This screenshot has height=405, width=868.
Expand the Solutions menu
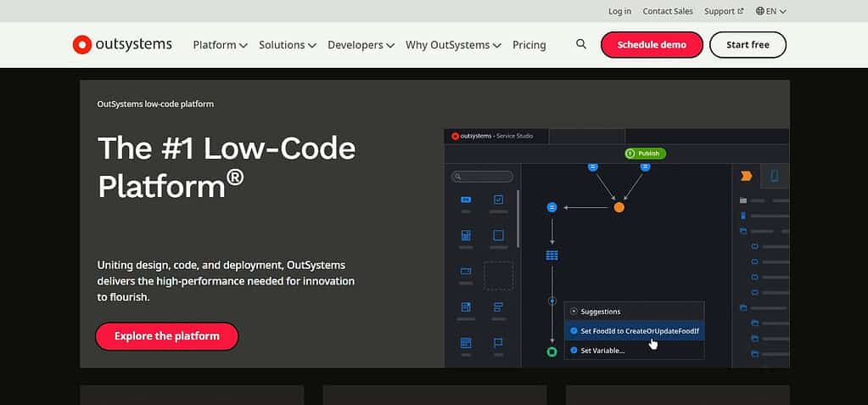pyautogui.click(x=288, y=45)
